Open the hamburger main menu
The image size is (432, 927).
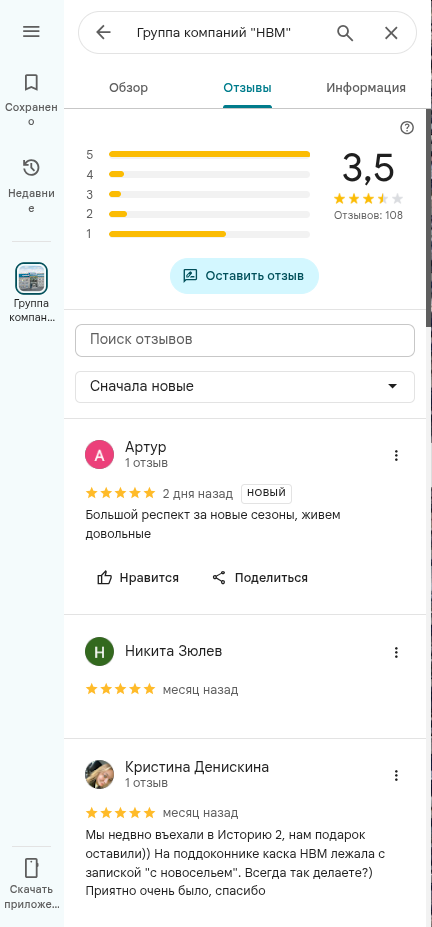[31, 31]
